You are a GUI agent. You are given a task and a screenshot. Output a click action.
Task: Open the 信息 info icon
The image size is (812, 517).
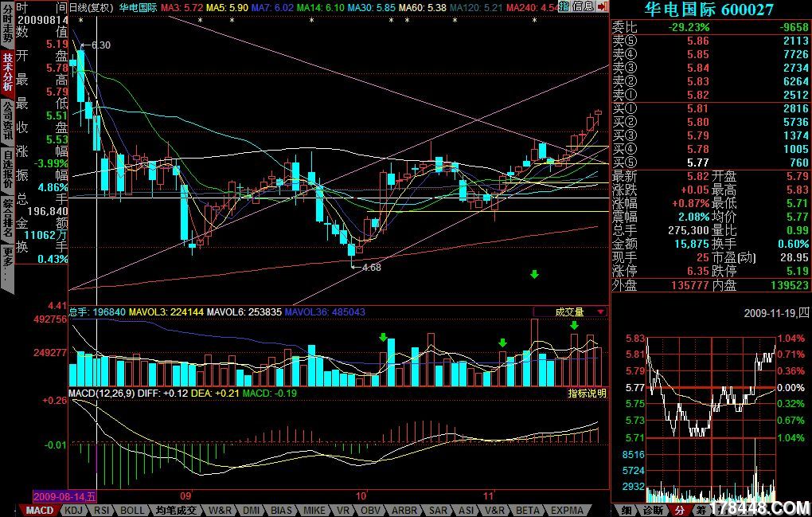[x=581, y=6]
